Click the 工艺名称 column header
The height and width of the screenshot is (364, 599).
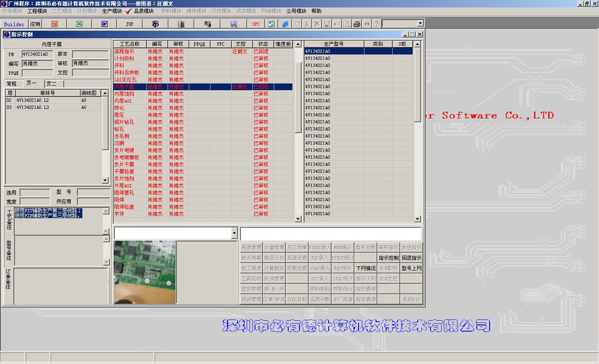coord(130,44)
